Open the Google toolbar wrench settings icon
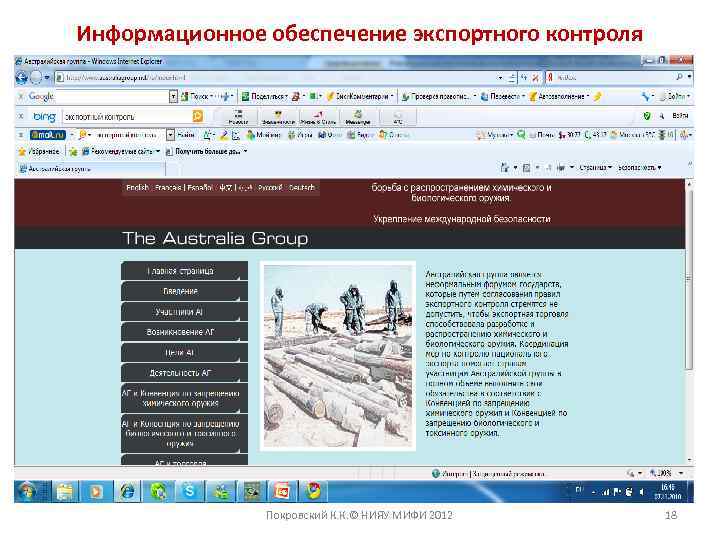 (647, 96)
